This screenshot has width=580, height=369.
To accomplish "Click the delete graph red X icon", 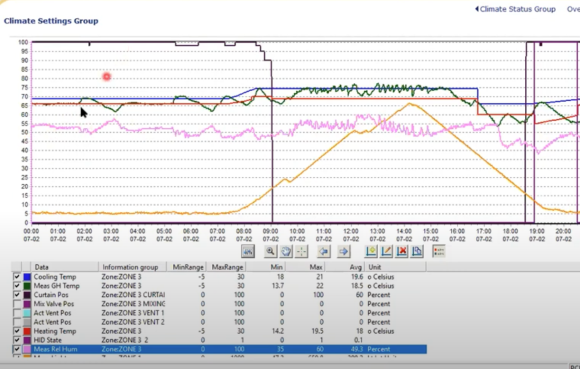I will (402, 251).
